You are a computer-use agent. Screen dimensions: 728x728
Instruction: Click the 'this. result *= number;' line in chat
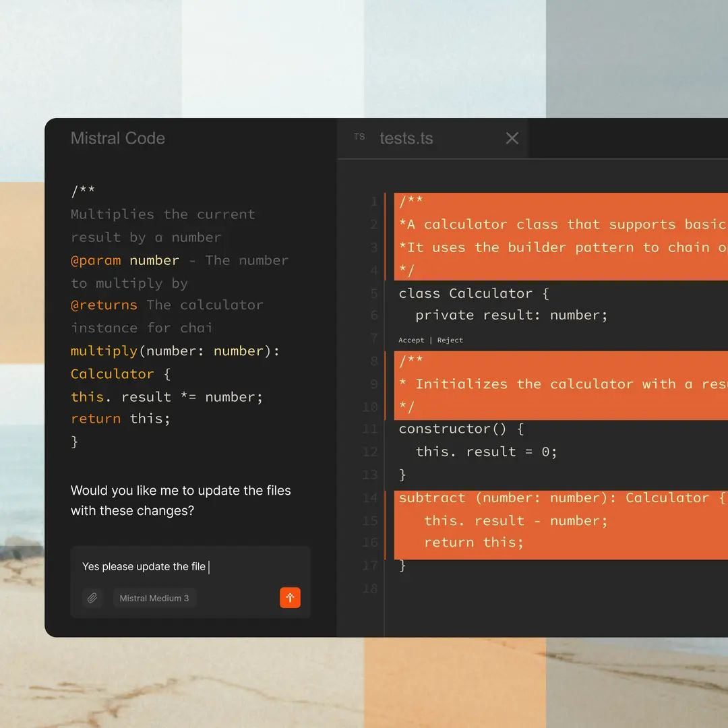(166, 397)
